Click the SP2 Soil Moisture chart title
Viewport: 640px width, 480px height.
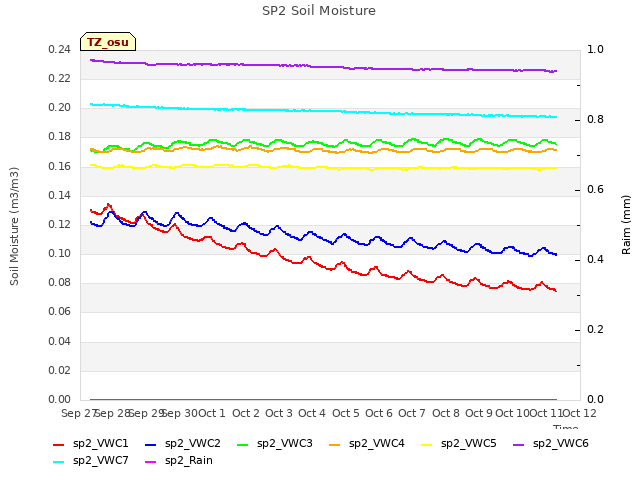pos(319,11)
